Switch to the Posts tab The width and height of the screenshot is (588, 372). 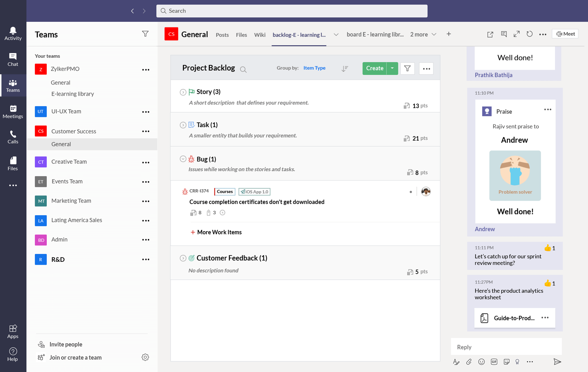pyautogui.click(x=222, y=35)
